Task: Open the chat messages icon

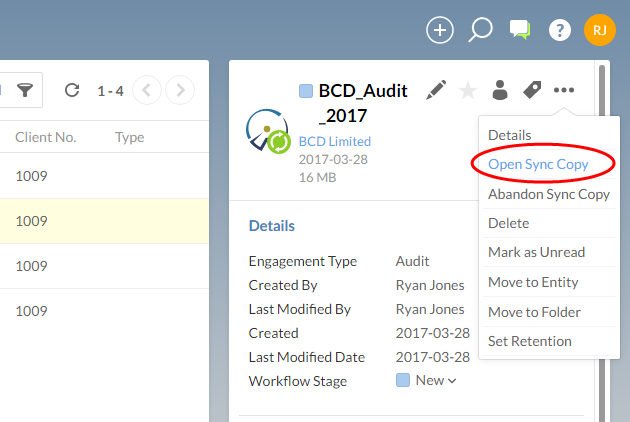Action: coord(519,30)
